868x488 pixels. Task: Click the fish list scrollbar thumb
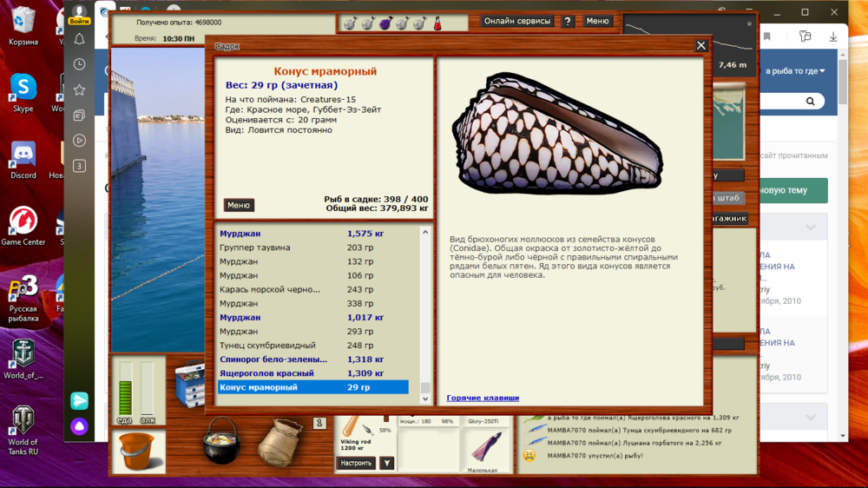(x=425, y=386)
